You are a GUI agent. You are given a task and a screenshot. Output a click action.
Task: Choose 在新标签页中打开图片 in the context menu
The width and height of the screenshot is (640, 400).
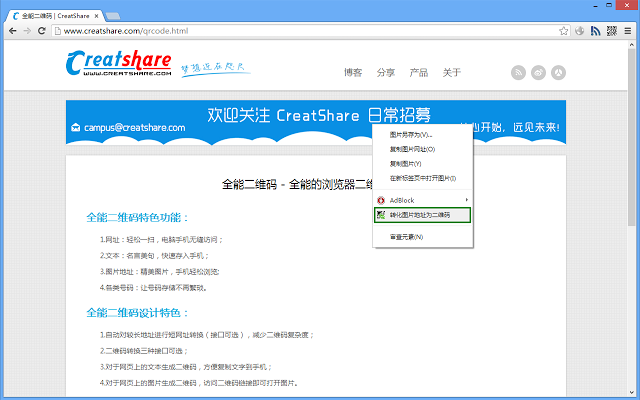coord(423,178)
